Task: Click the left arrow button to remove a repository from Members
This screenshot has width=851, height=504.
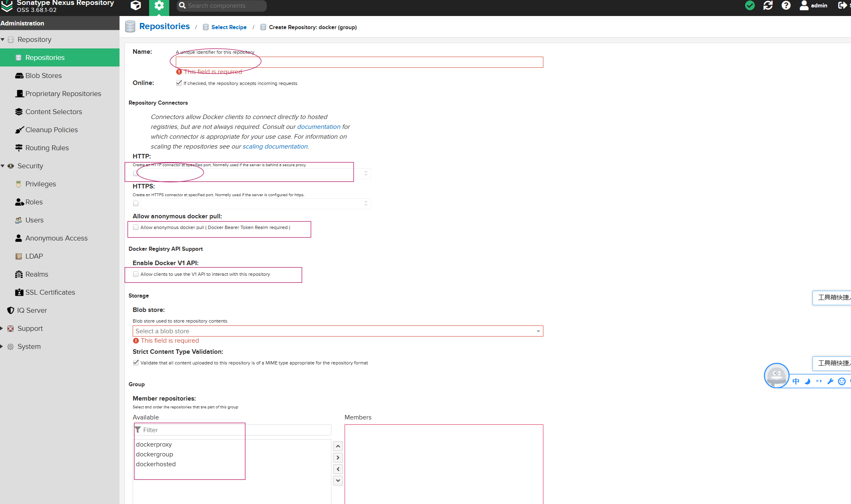Action: point(338,469)
